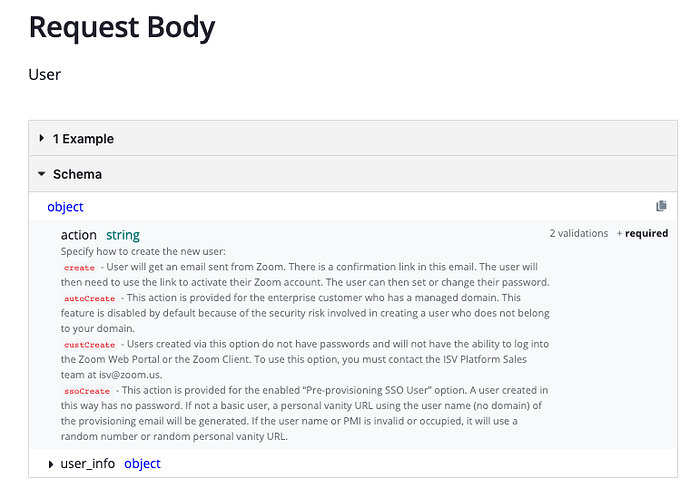Click the object type beside user_info
Image resolution: width=690 pixels, height=488 pixels.
pos(142,464)
